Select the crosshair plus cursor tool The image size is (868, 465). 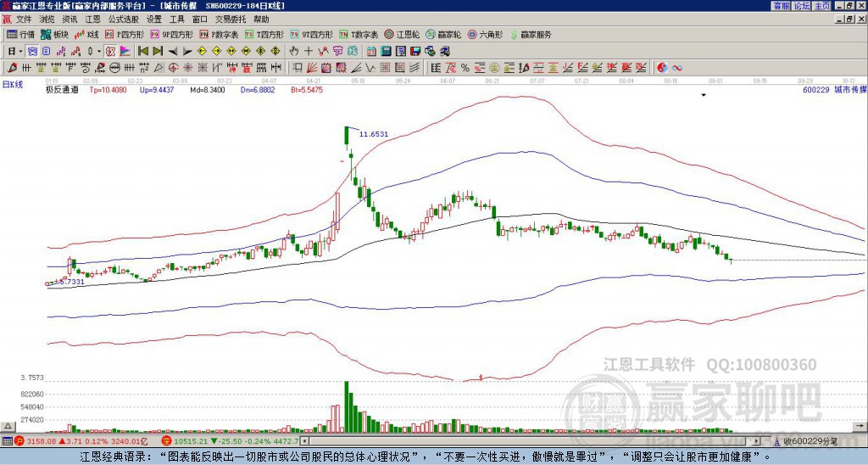[x=309, y=52]
